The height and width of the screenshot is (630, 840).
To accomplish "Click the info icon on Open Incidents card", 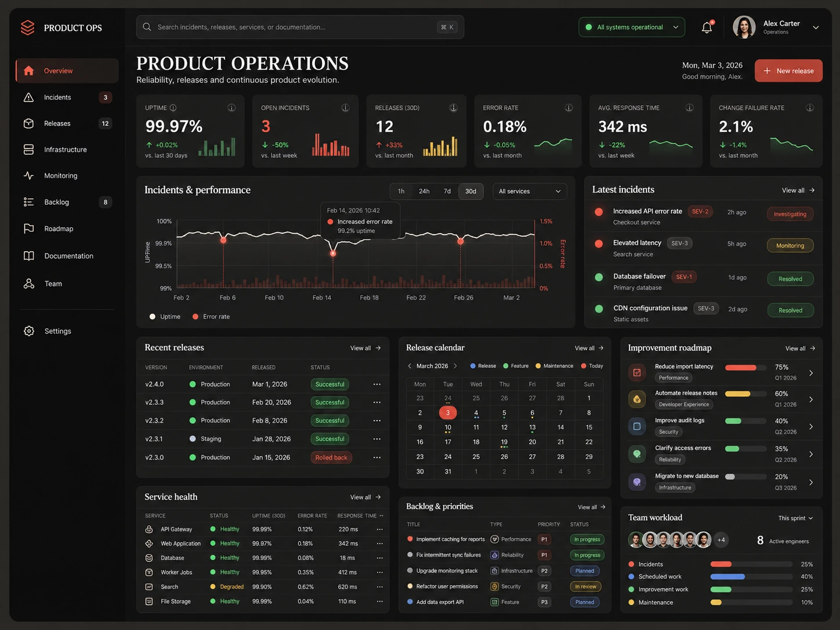I will point(345,108).
